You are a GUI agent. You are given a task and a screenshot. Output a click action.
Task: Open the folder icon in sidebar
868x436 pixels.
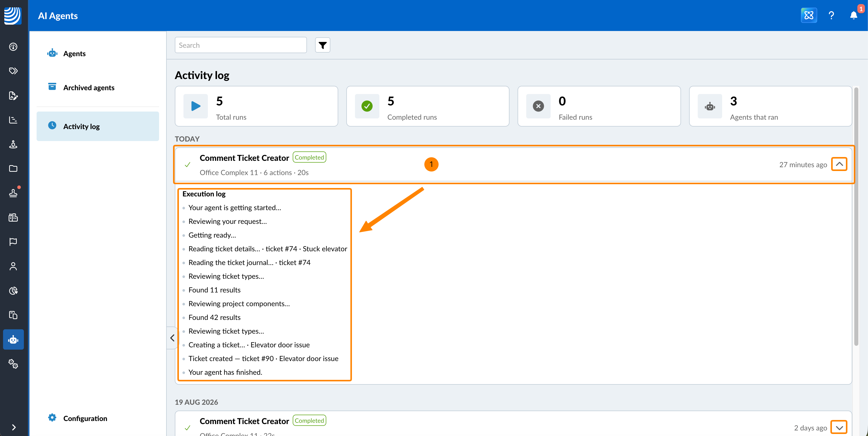pos(13,168)
